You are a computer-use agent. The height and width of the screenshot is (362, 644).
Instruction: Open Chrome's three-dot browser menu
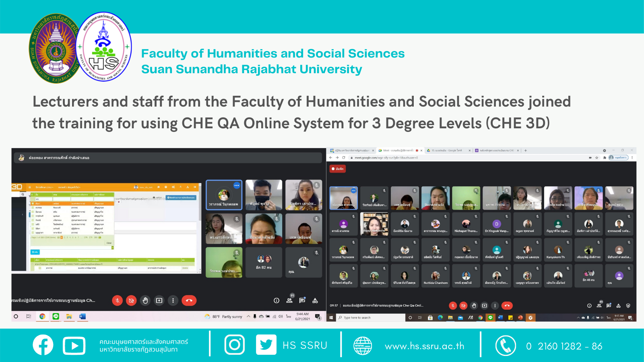(633, 158)
